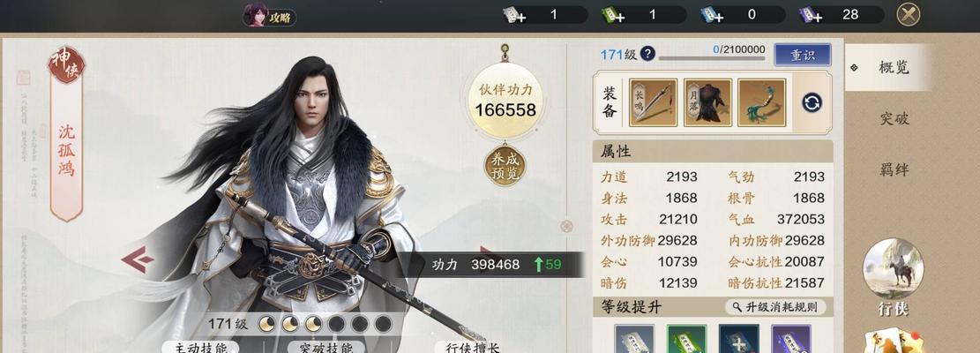
Task: Add more blue scroll items
Action: (x=712, y=15)
